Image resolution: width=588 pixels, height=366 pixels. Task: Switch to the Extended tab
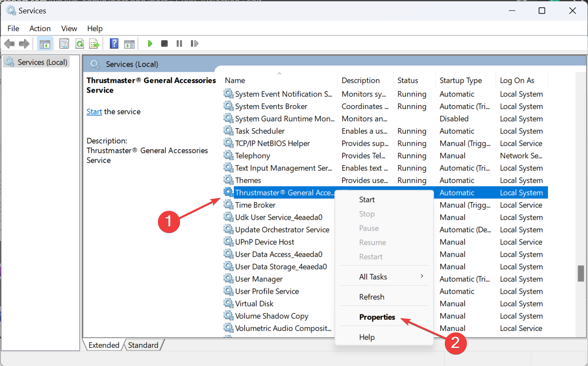pyautogui.click(x=103, y=345)
